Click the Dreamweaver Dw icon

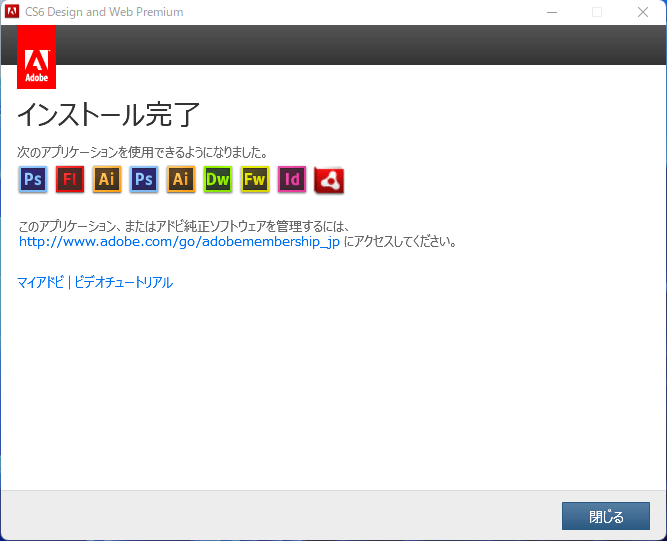[x=218, y=179]
